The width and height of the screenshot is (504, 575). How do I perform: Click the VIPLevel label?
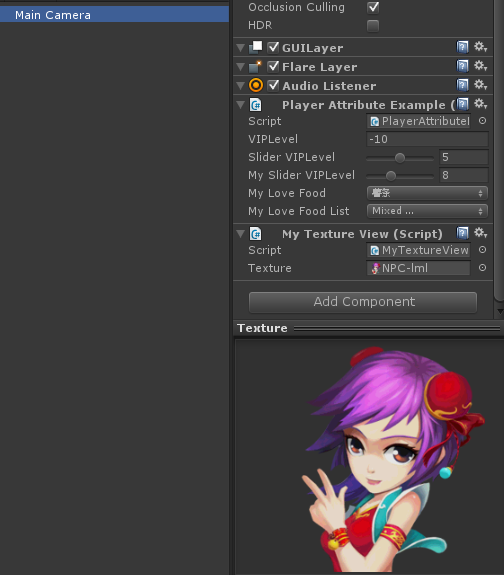coord(273,139)
